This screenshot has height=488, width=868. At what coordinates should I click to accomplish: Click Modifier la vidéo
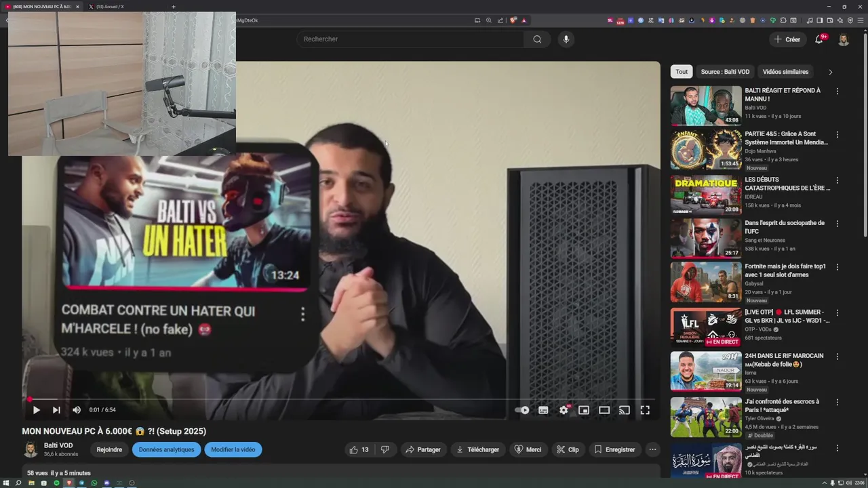click(x=233, y=449)
